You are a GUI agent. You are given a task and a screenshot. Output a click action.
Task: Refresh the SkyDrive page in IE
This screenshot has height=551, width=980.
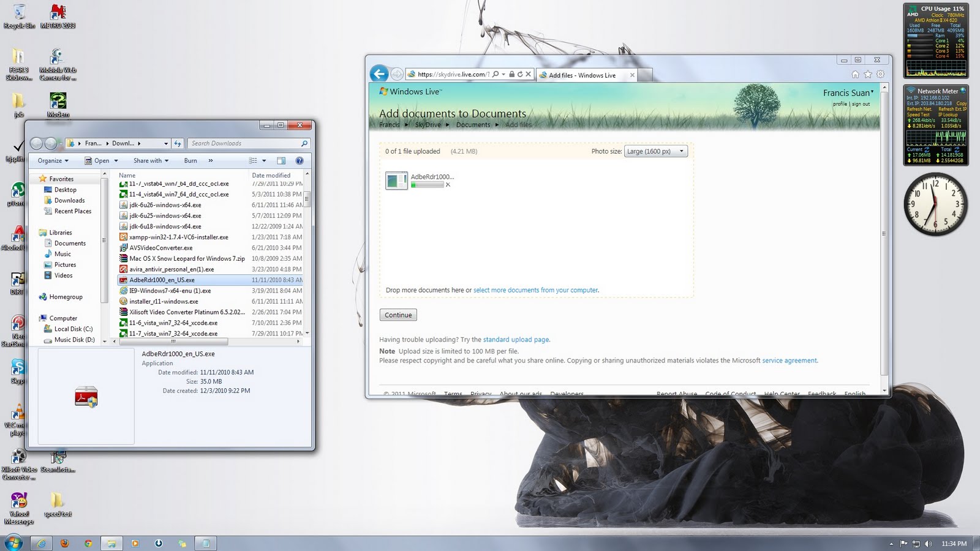pyautogui.click(x=520, y=75)
